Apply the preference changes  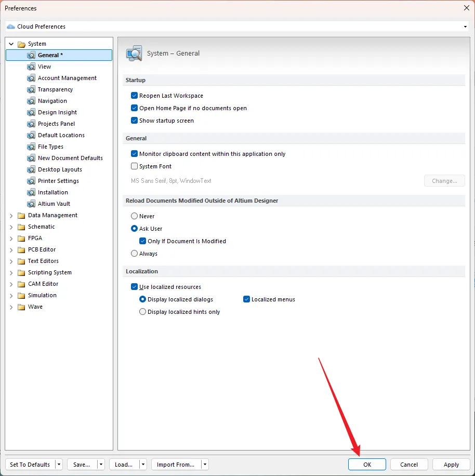click(x=451, y=465)
